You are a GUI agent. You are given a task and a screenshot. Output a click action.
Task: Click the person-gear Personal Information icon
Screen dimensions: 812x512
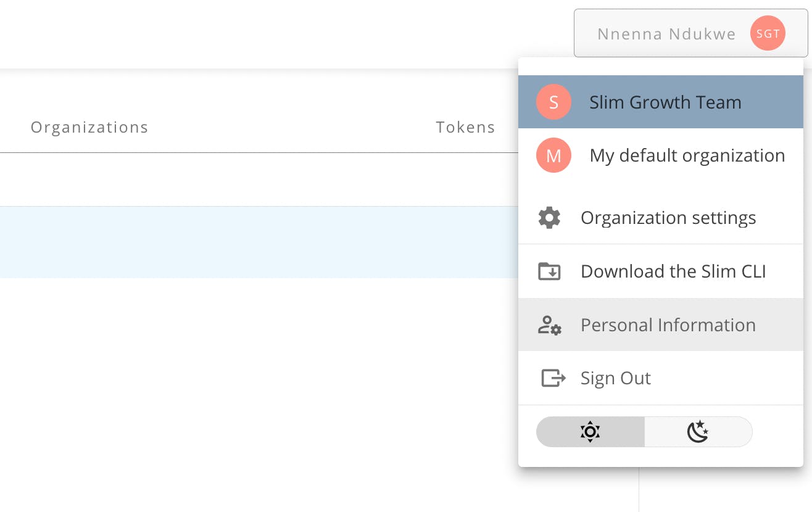coord(549,325)
